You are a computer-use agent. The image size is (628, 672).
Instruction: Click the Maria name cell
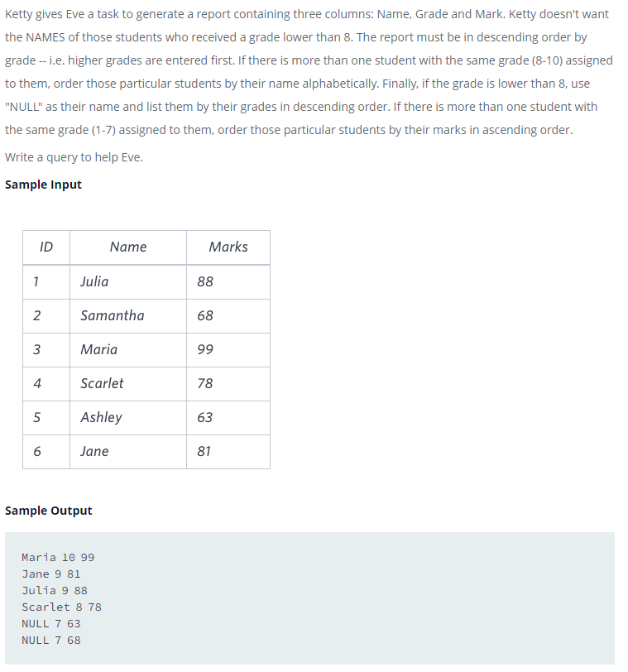(x=128, y=350)
